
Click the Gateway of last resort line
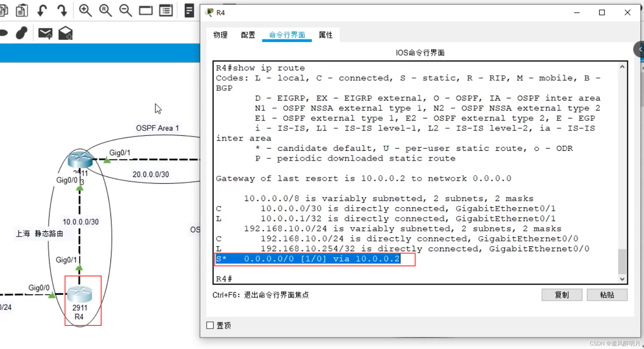pyautogui.click(x=363, y=178)
